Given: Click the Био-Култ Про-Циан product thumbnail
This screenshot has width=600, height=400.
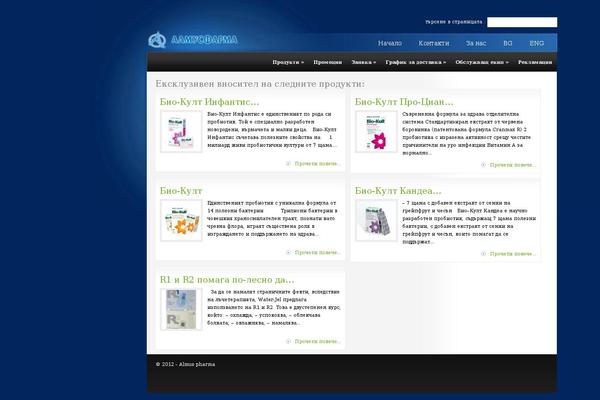Looking at the screenshot, I should pos(376,132).
